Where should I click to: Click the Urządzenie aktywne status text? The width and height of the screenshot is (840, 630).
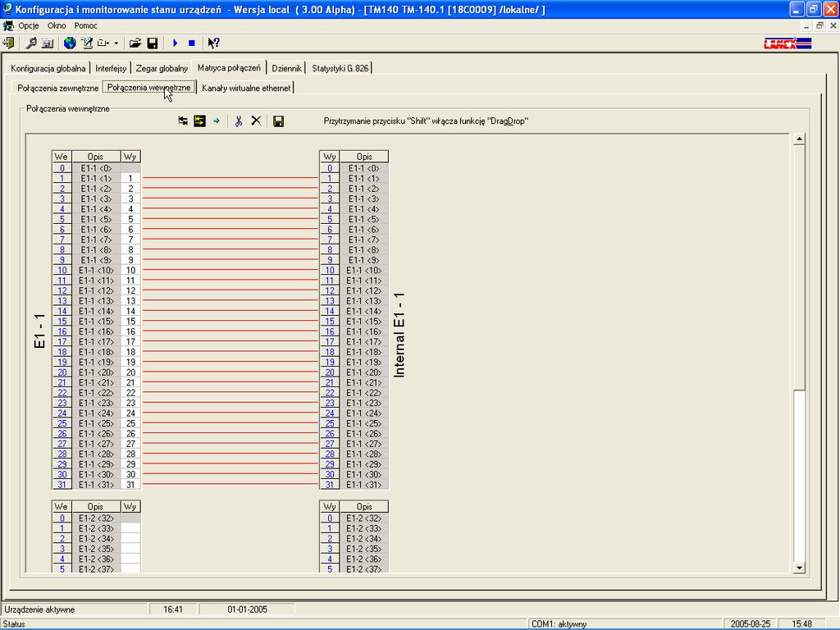(x=39, y=609)
